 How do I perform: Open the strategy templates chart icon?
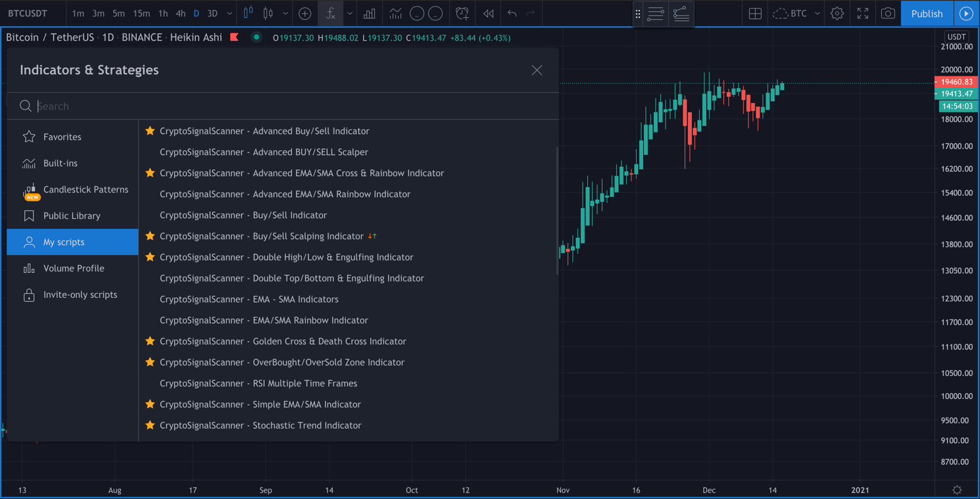coord(395,13)
